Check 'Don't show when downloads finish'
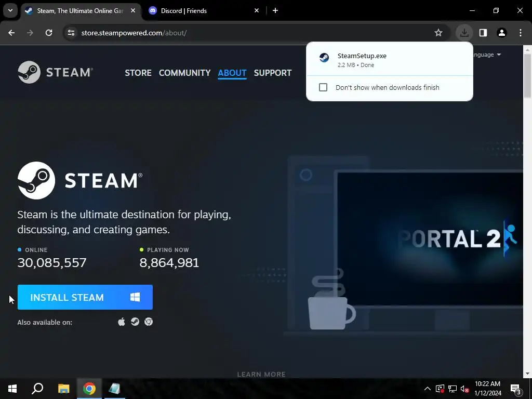The width and height of the screenshot is (532, 399). click(323, 87)
